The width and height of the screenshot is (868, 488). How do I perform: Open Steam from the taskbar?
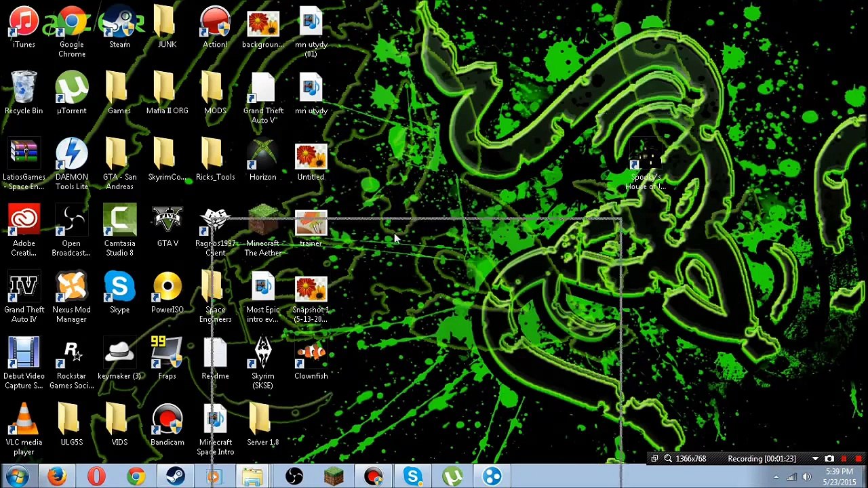175,476
